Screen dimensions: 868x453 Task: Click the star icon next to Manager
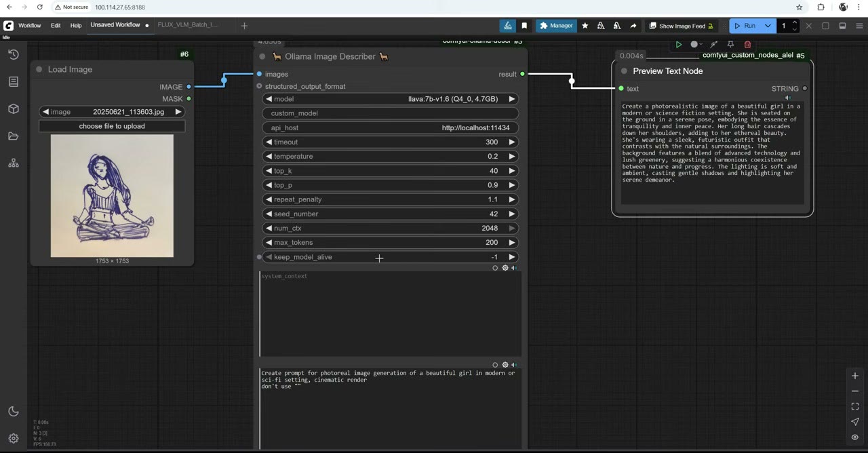point(585,26)
